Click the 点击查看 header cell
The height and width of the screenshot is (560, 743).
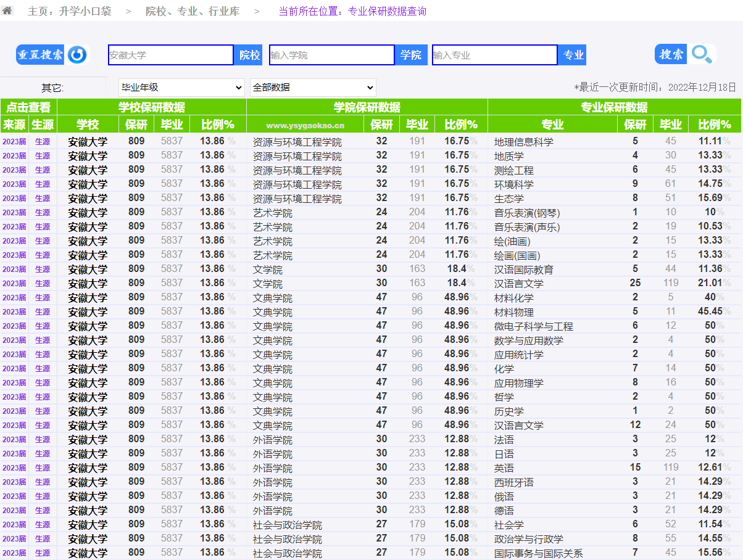click(x=28, y=107)
